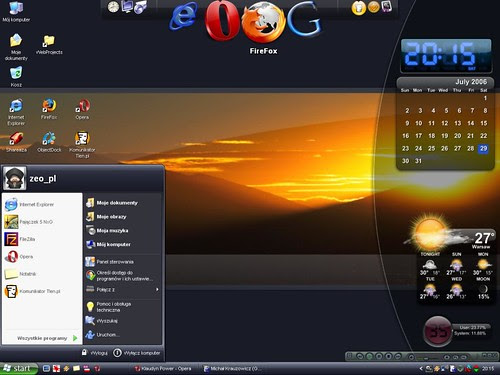Open WebProjects folder on desktop
500x375 pixels.
[x=49, y=44]
